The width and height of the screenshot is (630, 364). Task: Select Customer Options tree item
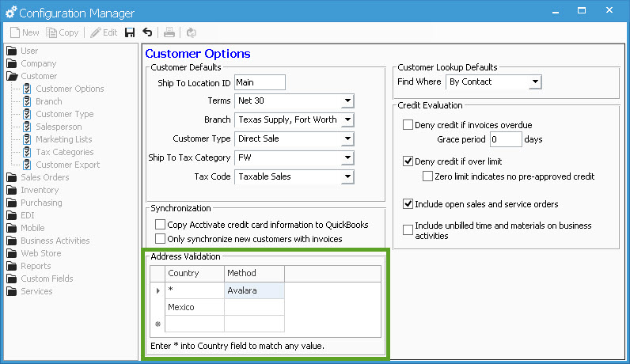tap(63, 89)
